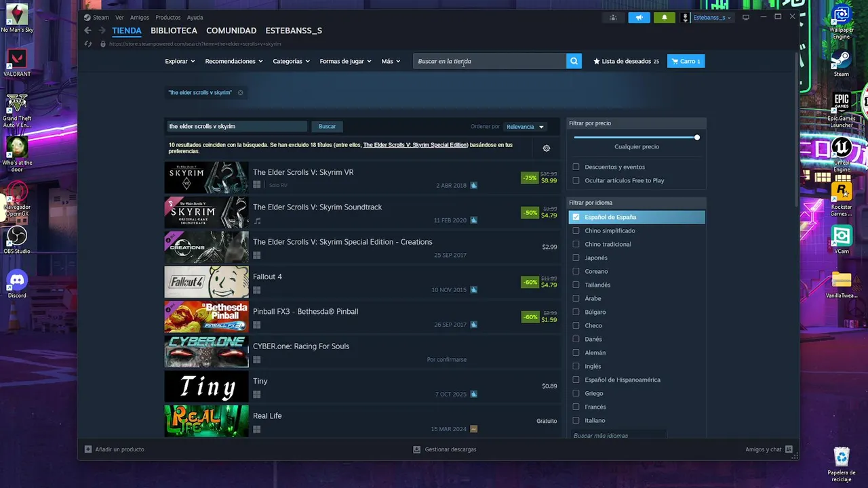Open The Elder Scrolls V: Skyrim VR result
Viewport: 868px width, 488px height.
tap(361, 178)
